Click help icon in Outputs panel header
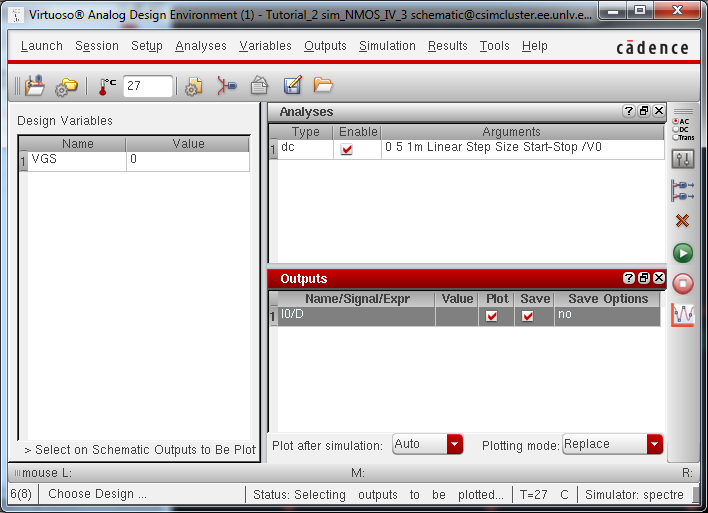The image size is (708, 513). [629, 278]
